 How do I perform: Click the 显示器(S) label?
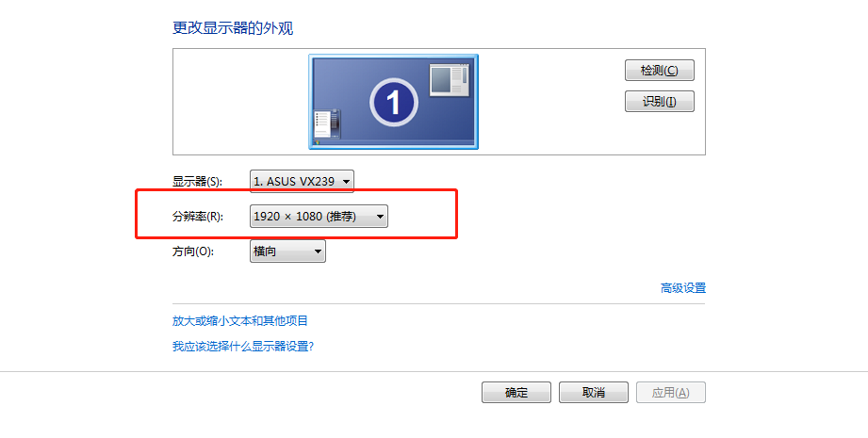coord(197,182)
